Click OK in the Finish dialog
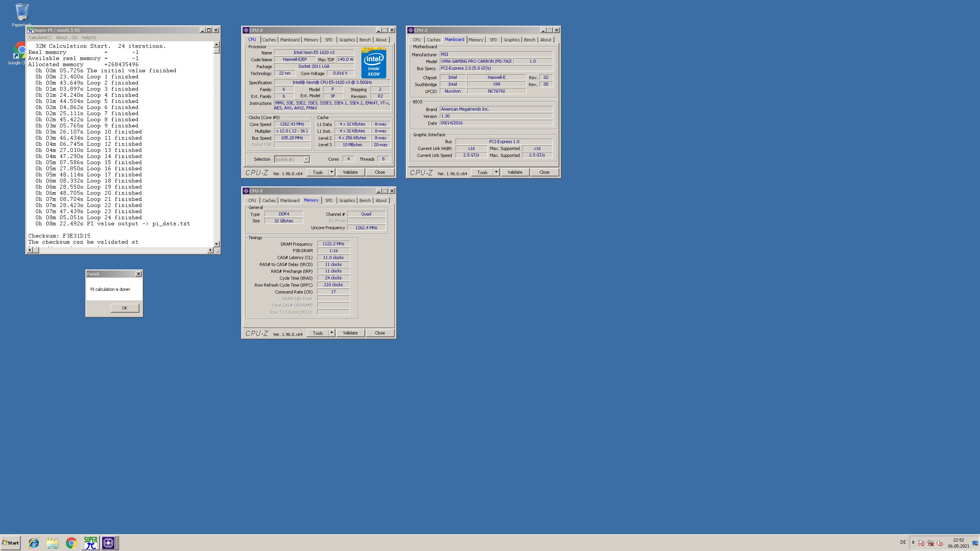The height and width of the screenshot is (551, 980). [124, 308]
